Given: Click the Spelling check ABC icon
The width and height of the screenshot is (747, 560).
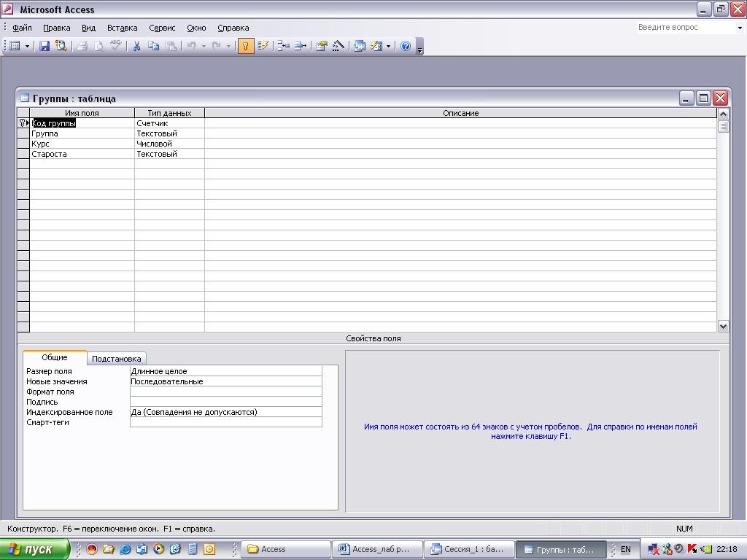Looking at the screenshot, I should (x=116, y=46).
